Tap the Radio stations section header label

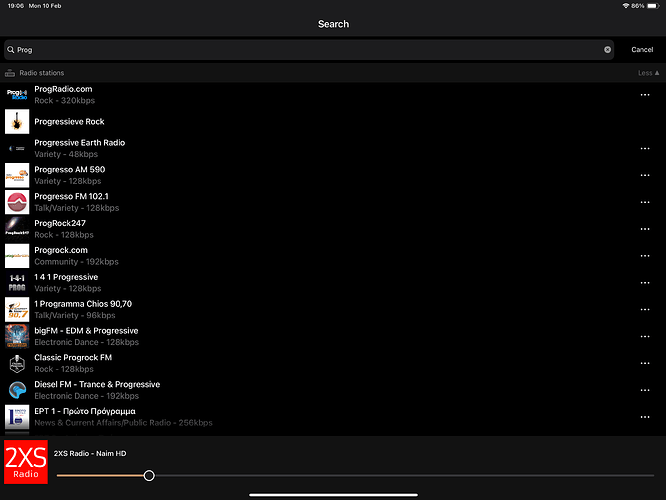tap(42, 73)
